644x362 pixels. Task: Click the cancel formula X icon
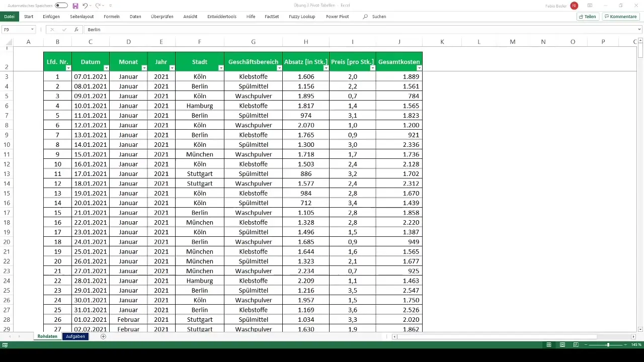(52, 30)
